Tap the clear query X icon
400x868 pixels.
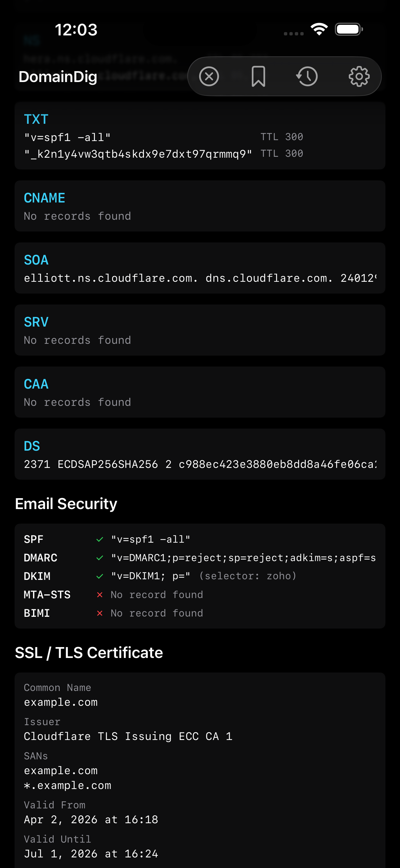pyautogui.click(x=209, y=77)
